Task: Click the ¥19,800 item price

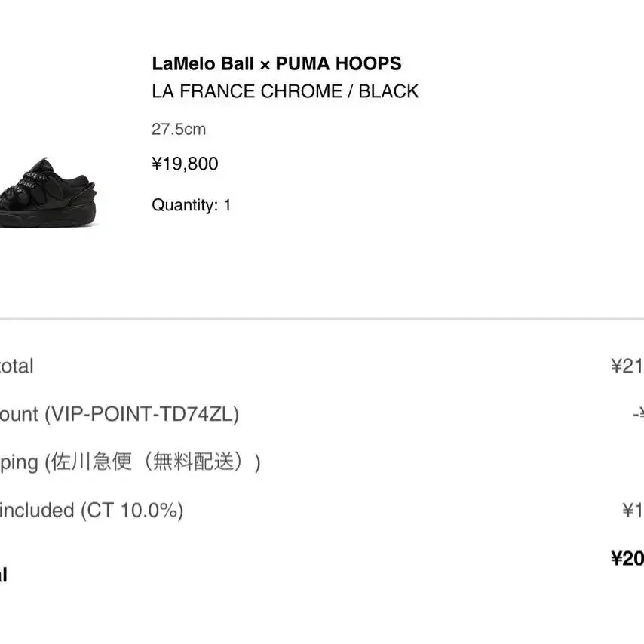Action: tap(185, 164)
